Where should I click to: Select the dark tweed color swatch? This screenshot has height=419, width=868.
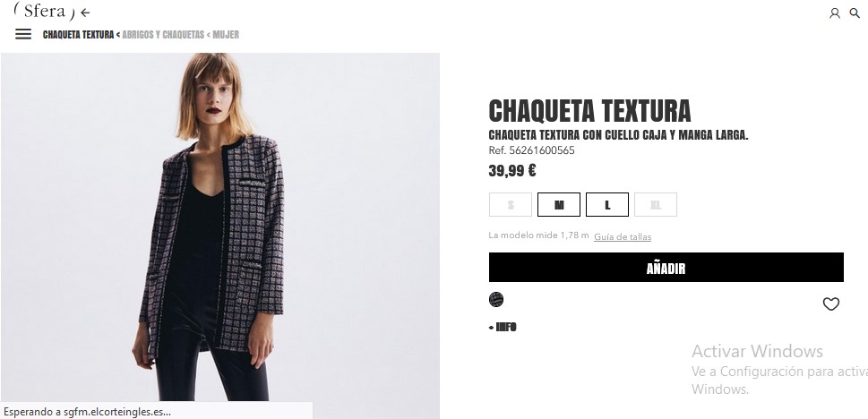point(496,299)
